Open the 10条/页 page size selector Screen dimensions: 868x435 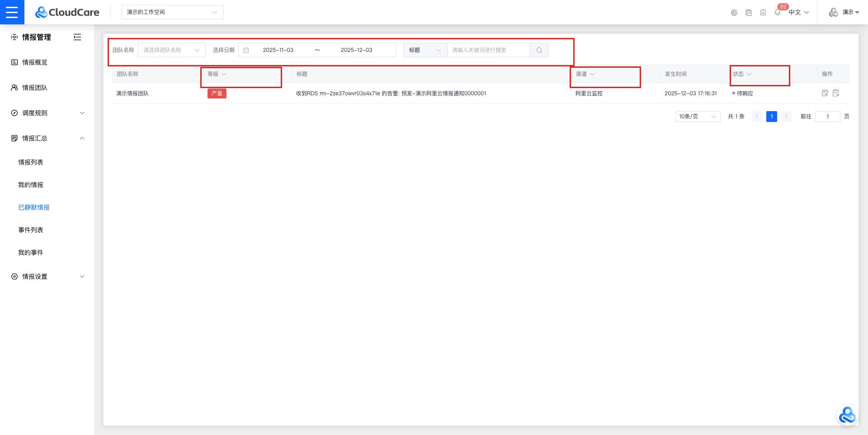(698, 117)
